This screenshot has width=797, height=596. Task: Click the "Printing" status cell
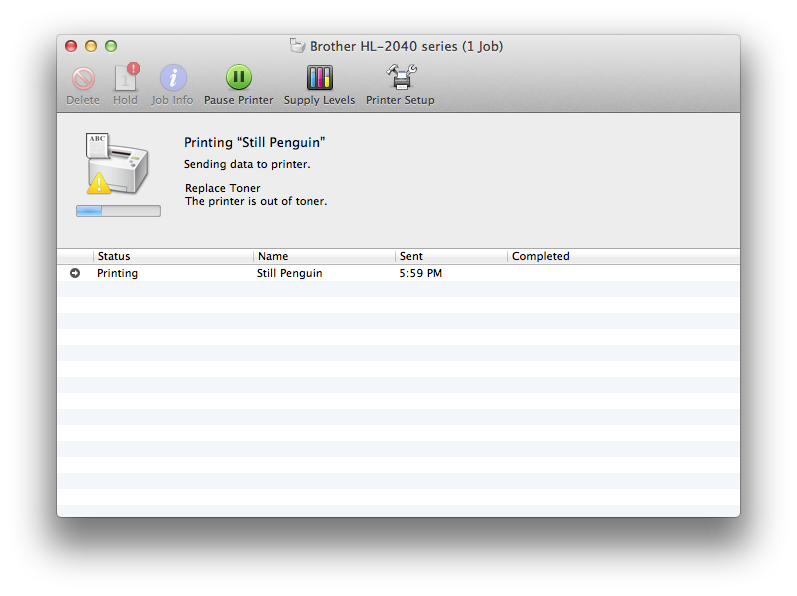point(117,273)
